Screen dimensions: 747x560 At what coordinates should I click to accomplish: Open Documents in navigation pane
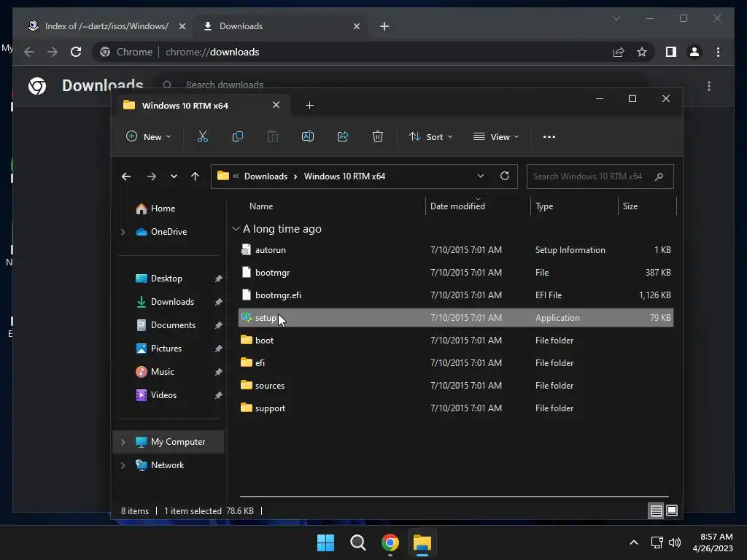pyautogui.click(x=173, y=325)
